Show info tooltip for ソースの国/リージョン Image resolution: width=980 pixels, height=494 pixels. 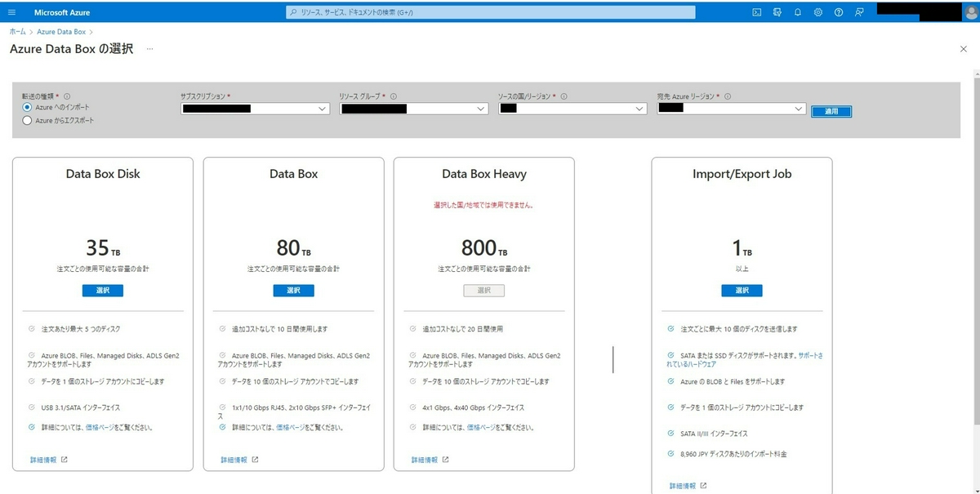[x=563, y=96]
